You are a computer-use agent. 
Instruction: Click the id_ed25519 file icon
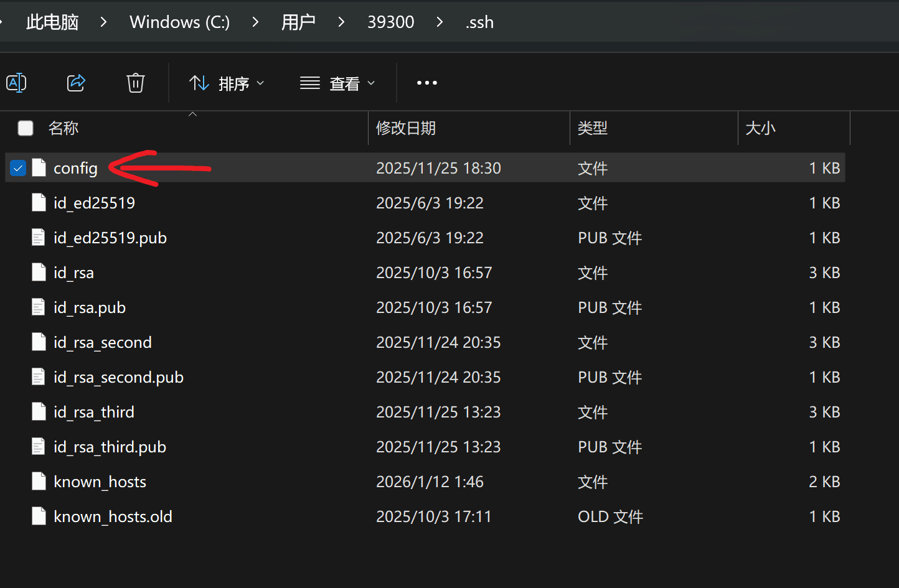coord(39,203)
